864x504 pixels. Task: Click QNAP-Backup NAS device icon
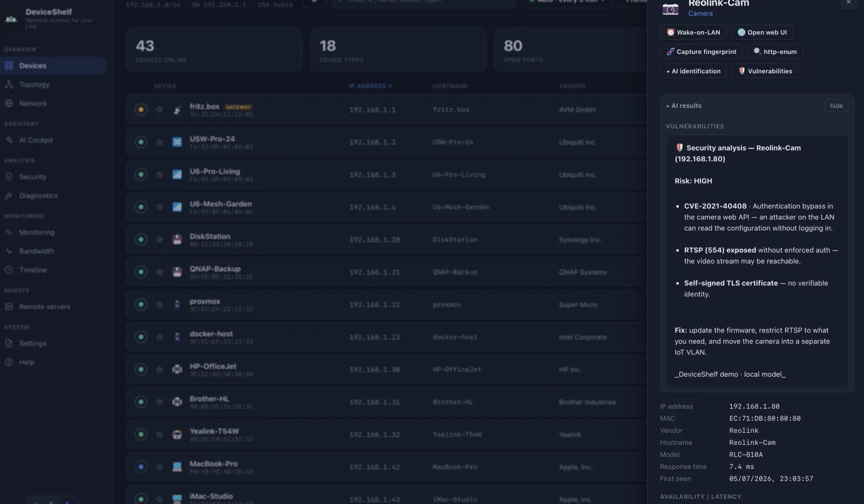177,272
